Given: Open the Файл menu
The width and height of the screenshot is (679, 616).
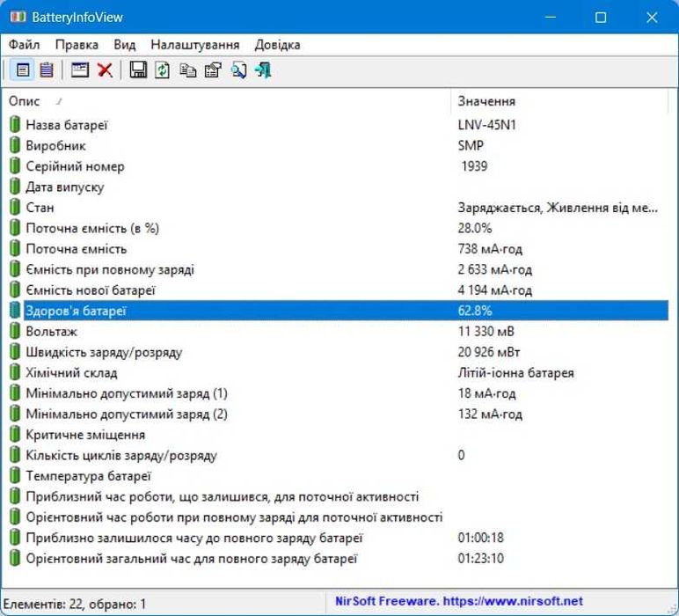Looking at the screenshot, I should tap(25, 45).
